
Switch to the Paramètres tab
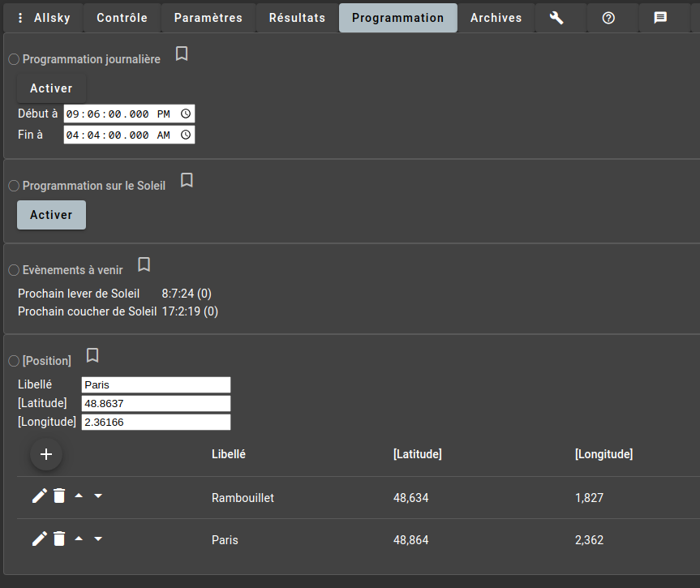208,18
